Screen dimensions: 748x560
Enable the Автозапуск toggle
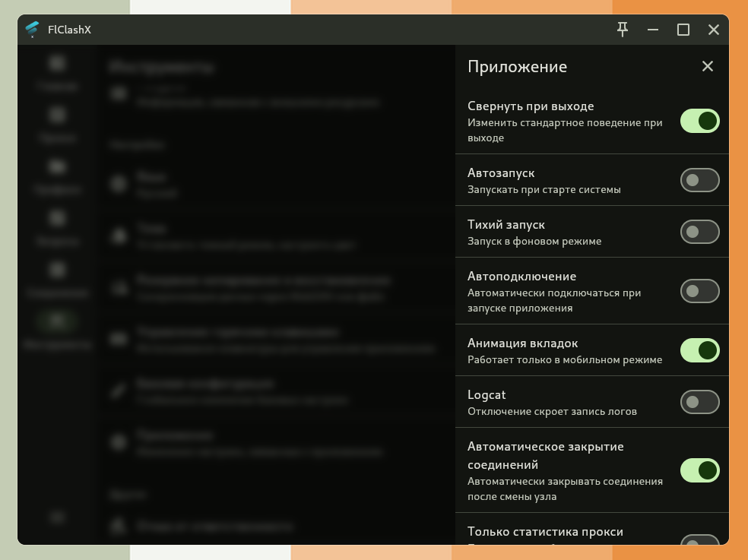point(699,180)
